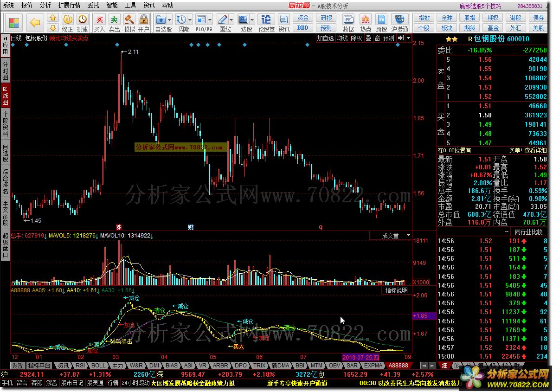Open the chart header options dropdown arrow
The image size is (553, 392).
pos(408,38)
